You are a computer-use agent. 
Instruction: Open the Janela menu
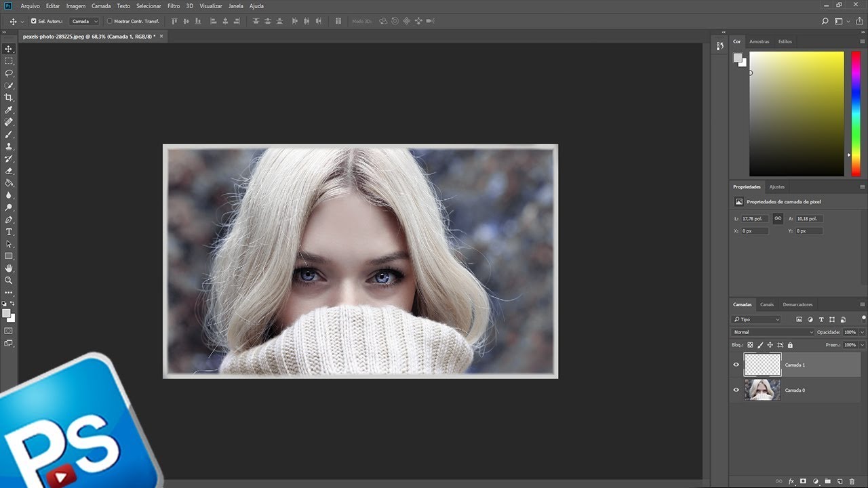coord(236,6)
